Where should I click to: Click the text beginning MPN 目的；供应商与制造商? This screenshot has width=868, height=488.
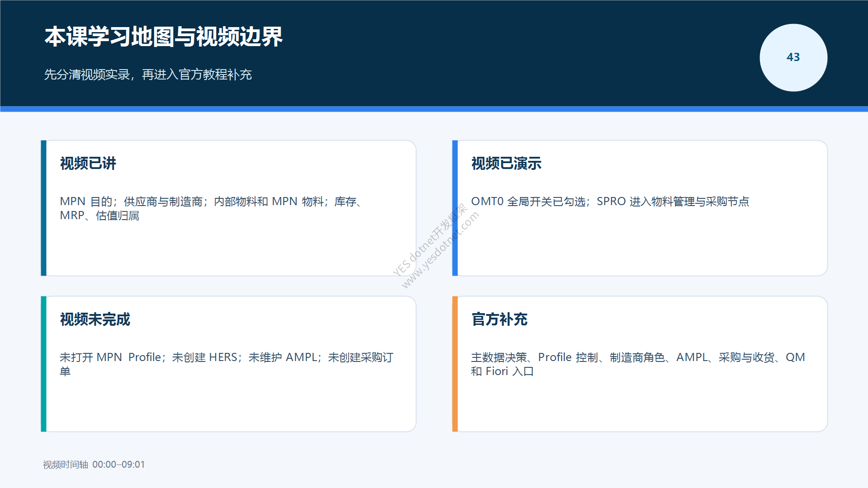(212, 208)
